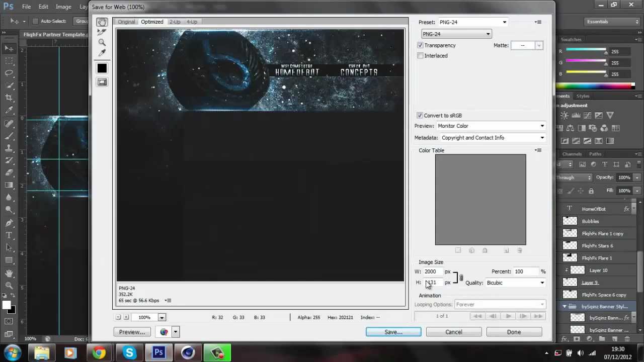Click the Levels adjustment icon

[x=576, y=116]
